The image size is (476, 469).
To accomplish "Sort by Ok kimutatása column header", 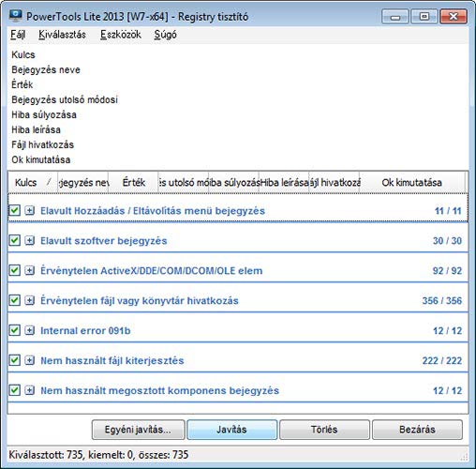I will click(x=412, y=182).
